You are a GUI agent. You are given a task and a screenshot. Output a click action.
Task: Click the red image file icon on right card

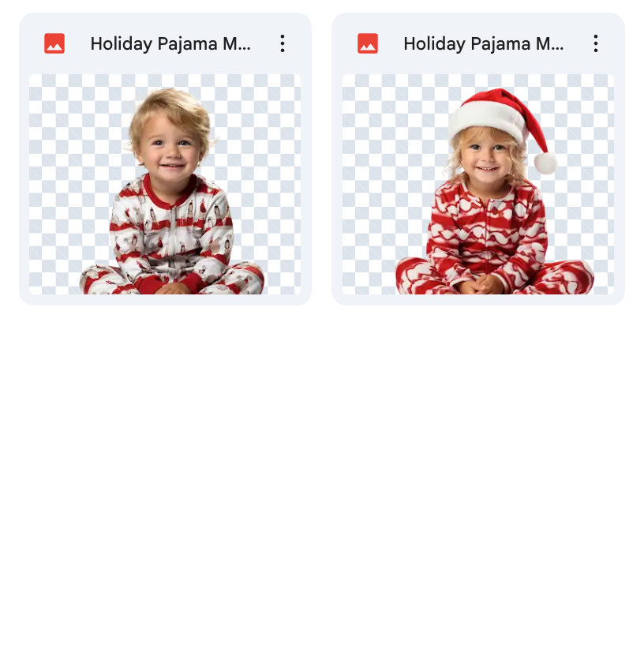[368, 43]
